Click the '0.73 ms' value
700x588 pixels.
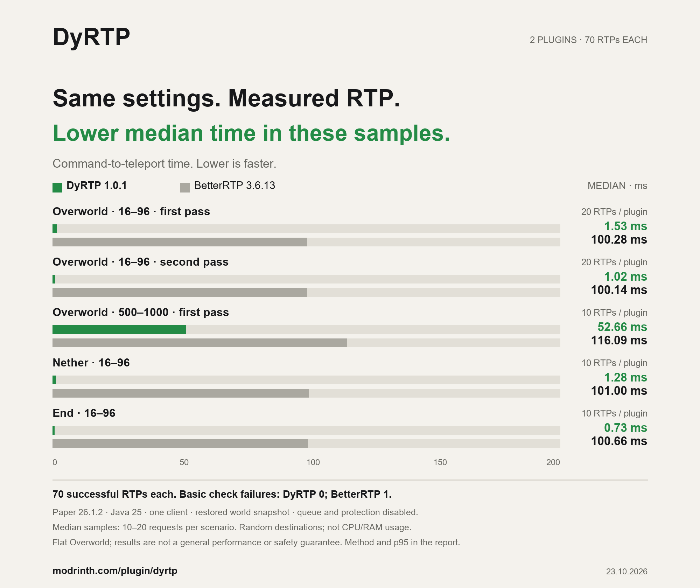coord(626,428)
